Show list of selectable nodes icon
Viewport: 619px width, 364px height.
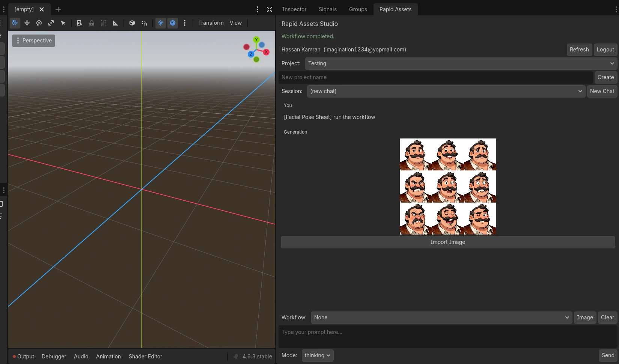click(79, 23)
